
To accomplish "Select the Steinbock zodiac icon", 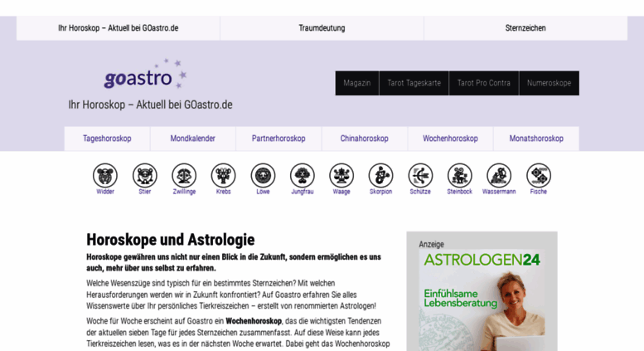I will tap(460, 176).
